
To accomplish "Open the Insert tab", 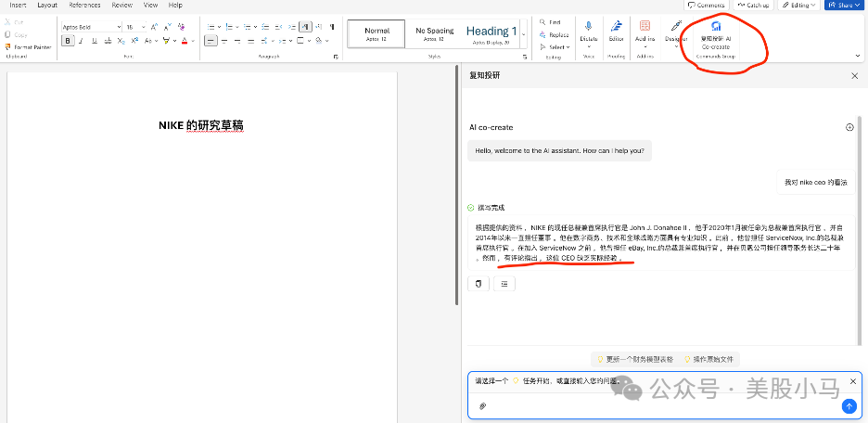I will [x=19, y=5].
